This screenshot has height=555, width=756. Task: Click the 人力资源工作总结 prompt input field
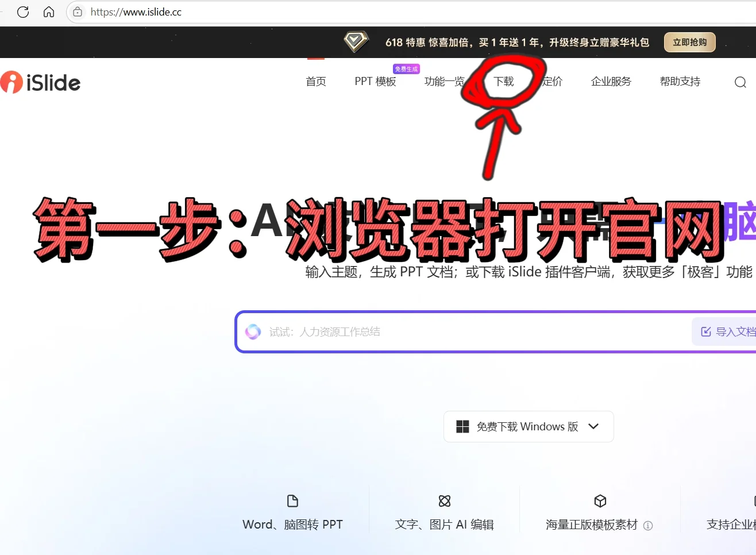pos(402,332)
